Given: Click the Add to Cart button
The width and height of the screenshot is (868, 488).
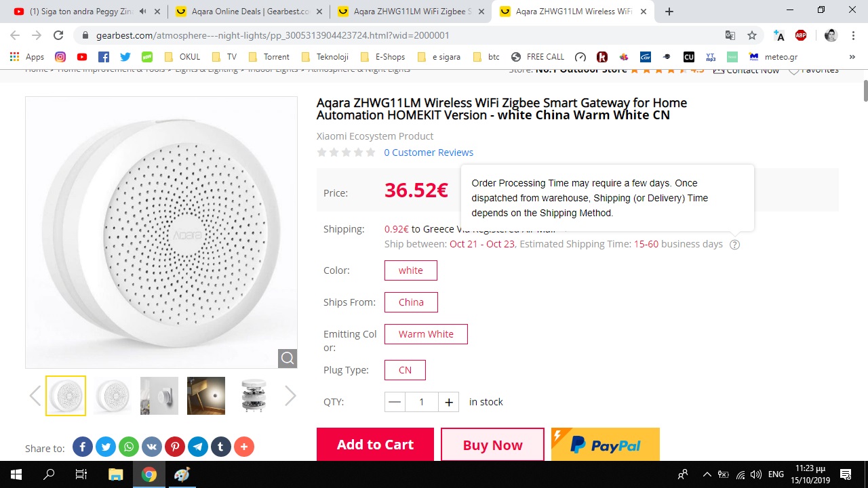Looking at the screenshot, I should [x=375, y=445].
